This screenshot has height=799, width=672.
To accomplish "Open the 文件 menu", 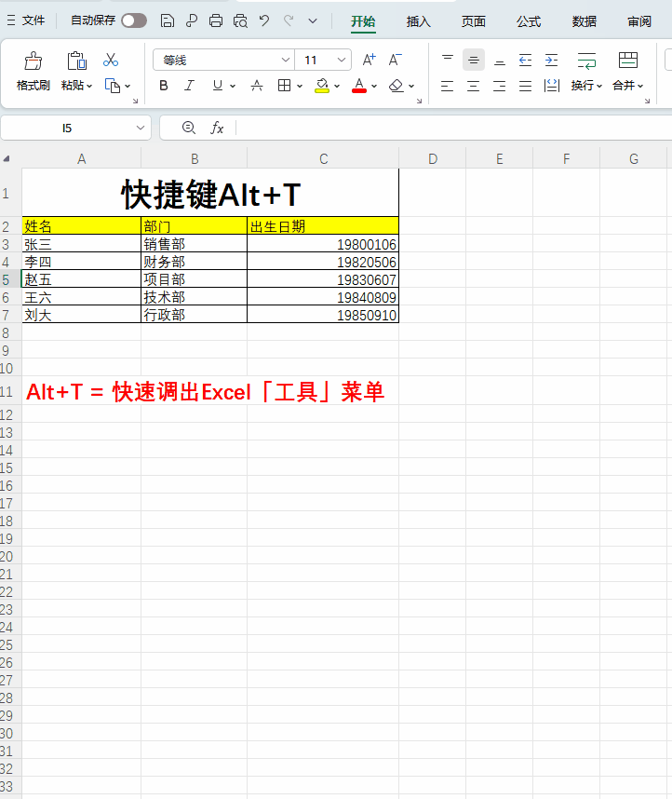I will pos(26,20).
